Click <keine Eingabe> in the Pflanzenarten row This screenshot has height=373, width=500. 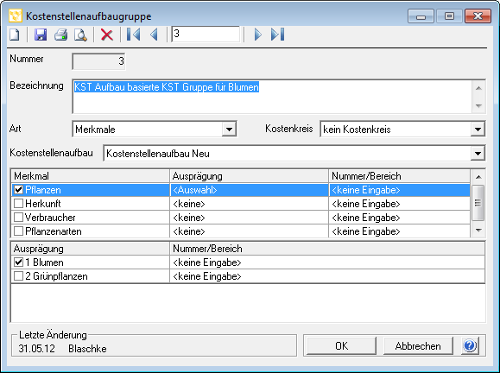(399, 231)
